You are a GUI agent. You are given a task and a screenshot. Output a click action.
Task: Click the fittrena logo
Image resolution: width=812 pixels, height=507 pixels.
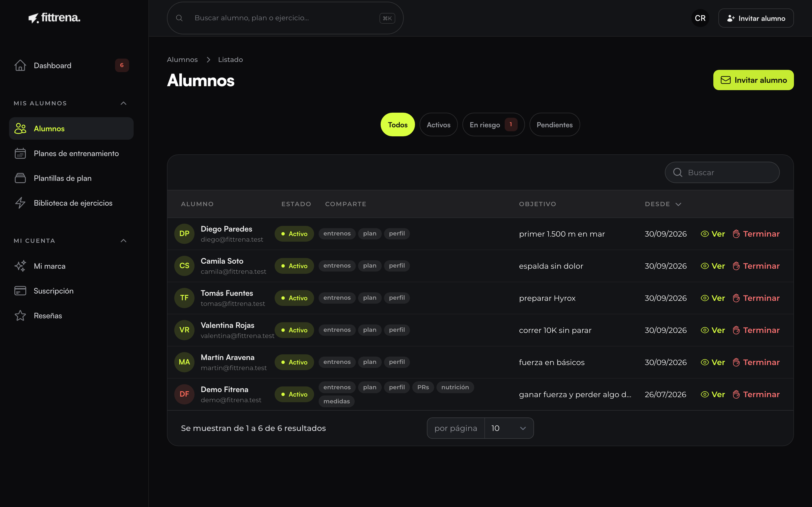pyautogui.click(x=54, y=18)
